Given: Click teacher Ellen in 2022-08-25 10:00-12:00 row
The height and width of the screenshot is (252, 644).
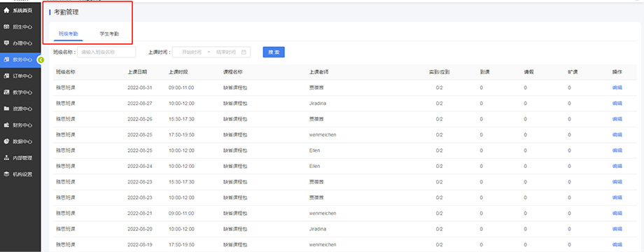Looking at the screenshot, I should [x=314, y=150].
